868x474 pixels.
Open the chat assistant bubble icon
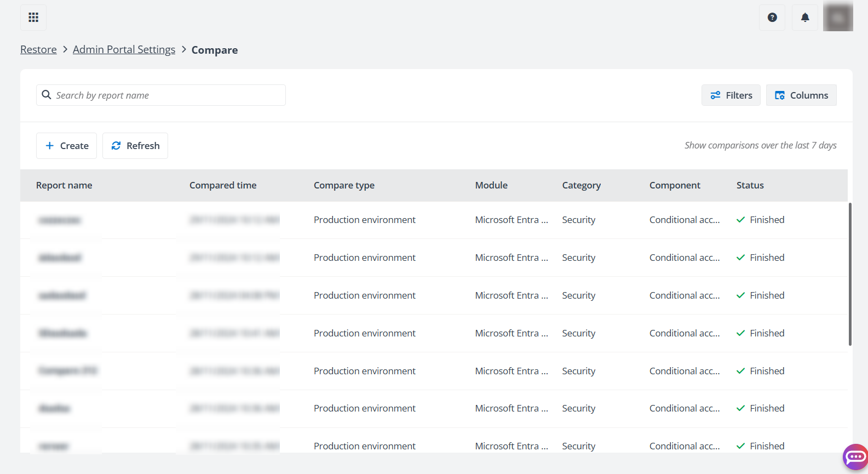pos(855,457)
